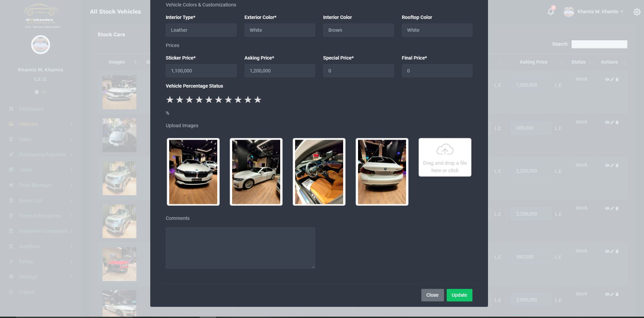The image size is (644, 318).
Task: Click the Purchasing Requests sidebar icon
Action: pos(11,155)
